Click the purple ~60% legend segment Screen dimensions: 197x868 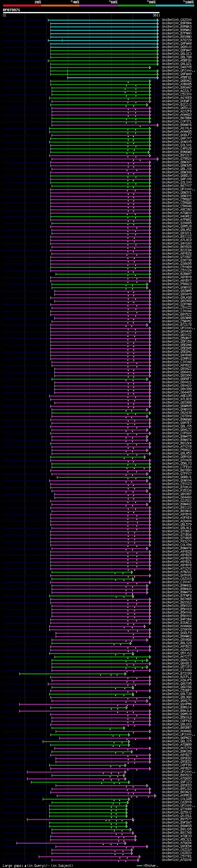[98, 6]
